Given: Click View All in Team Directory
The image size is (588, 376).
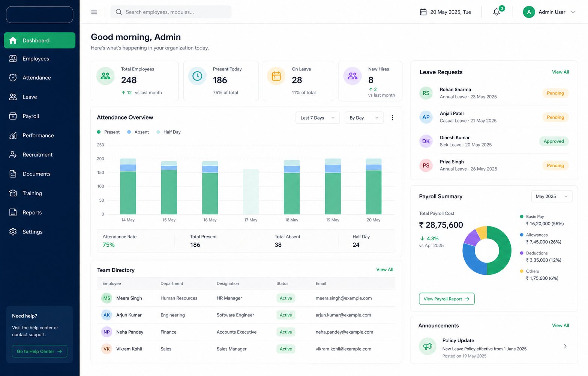Looking at the screenshot, I should tap(385, 270).
